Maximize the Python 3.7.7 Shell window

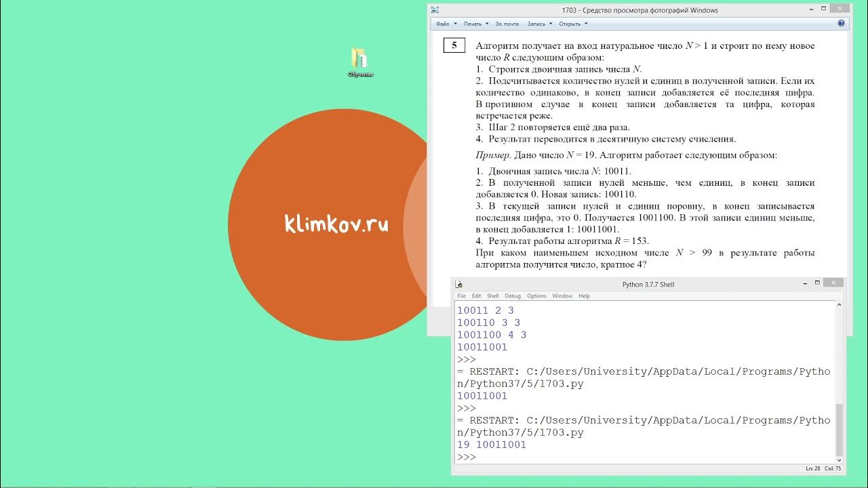pyautogui.click(x=817, y=283)
